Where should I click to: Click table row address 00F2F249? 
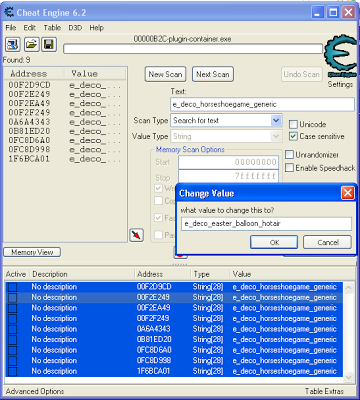coord(174,318)
